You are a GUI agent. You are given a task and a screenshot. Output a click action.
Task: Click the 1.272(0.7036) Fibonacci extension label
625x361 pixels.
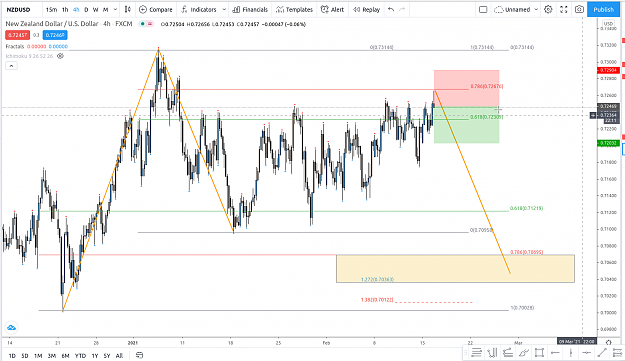(377, 279)
